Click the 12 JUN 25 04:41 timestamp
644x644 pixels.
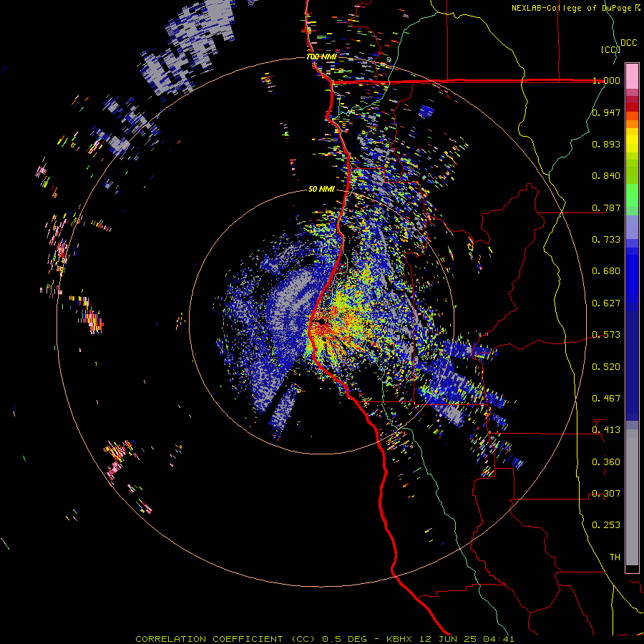point(466,639)
